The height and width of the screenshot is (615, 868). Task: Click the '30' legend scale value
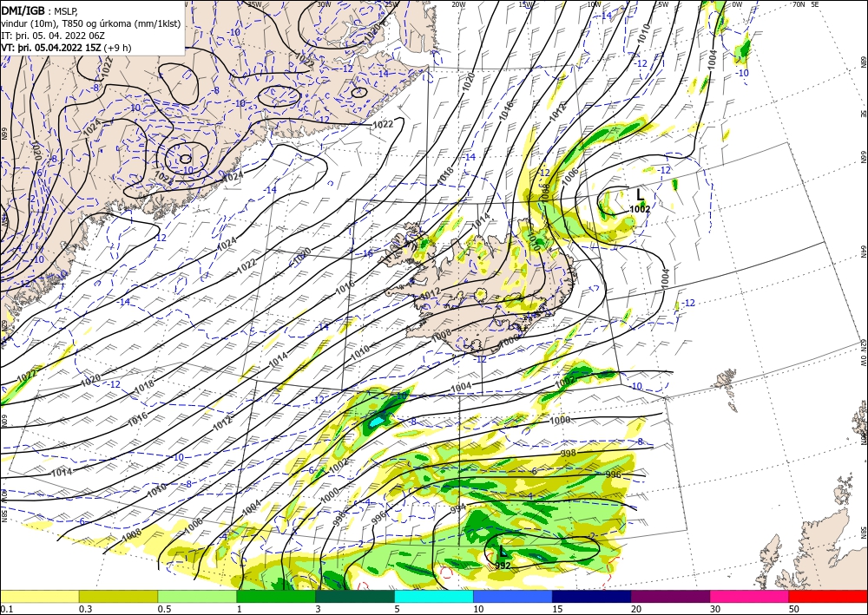(x=714, y=609)
